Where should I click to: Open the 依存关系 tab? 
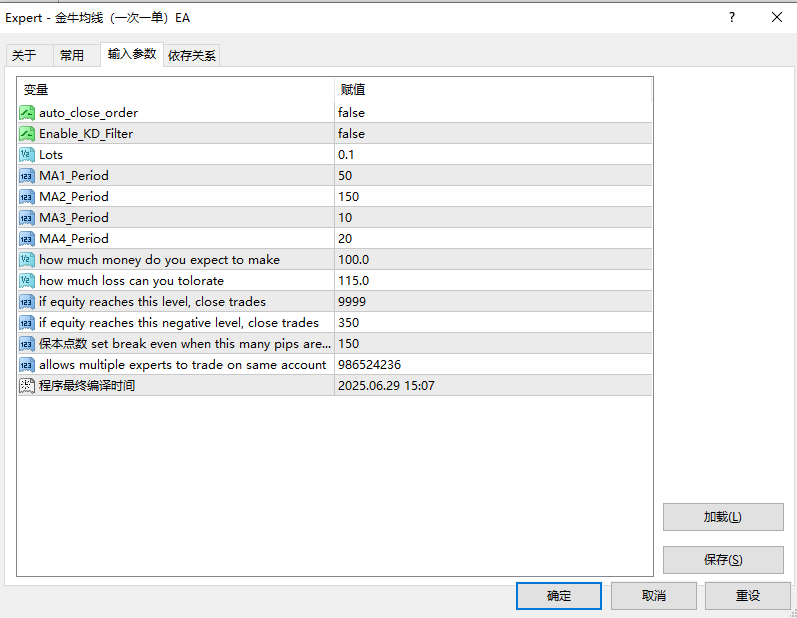192,55
